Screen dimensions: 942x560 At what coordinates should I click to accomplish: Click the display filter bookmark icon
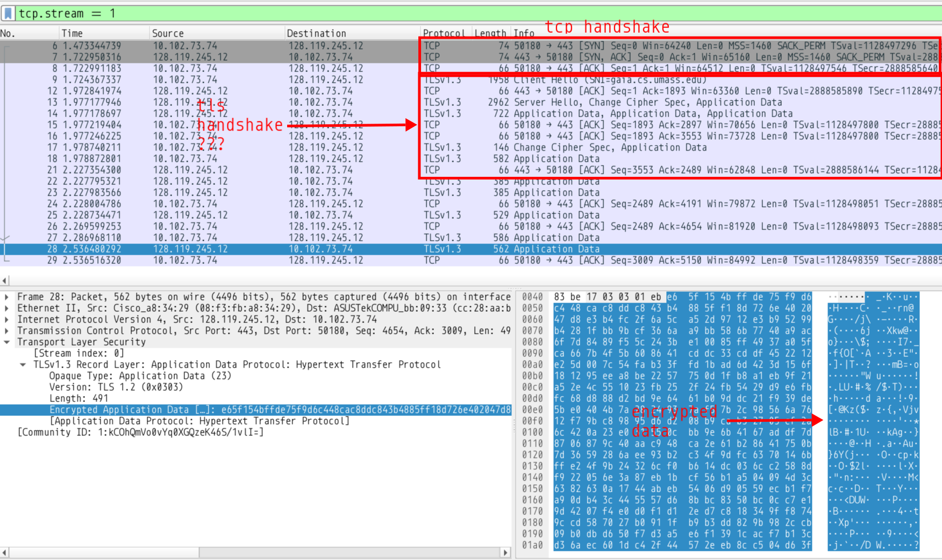coord(8,13)
